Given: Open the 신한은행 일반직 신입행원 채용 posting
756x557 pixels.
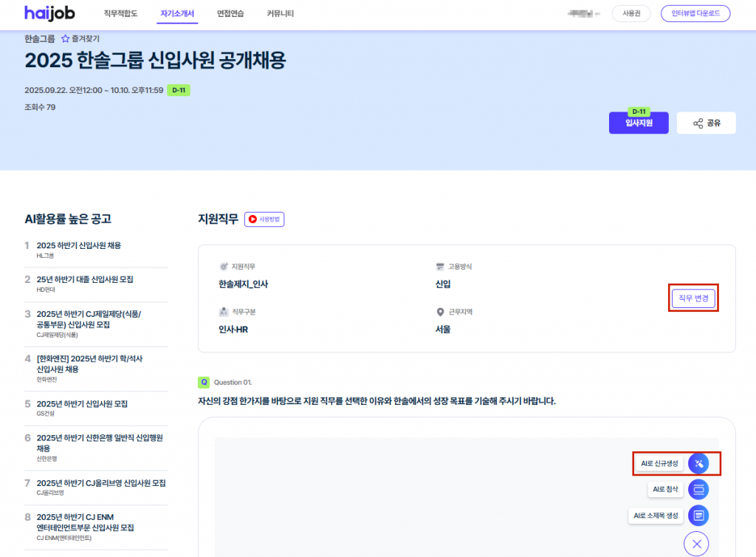Looking at the screenshot, I should coord(99,442).
